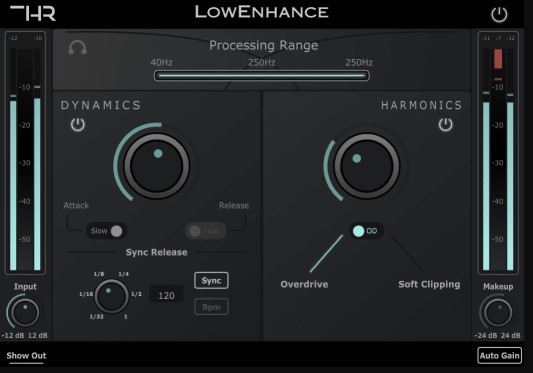Select the Bpm button

click(x=211, y=307)
